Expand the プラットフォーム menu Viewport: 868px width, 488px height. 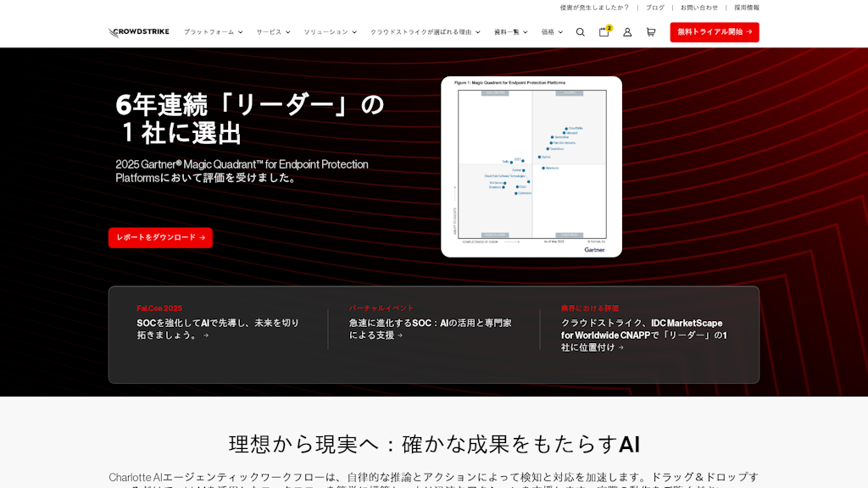[x=213, y=32]
